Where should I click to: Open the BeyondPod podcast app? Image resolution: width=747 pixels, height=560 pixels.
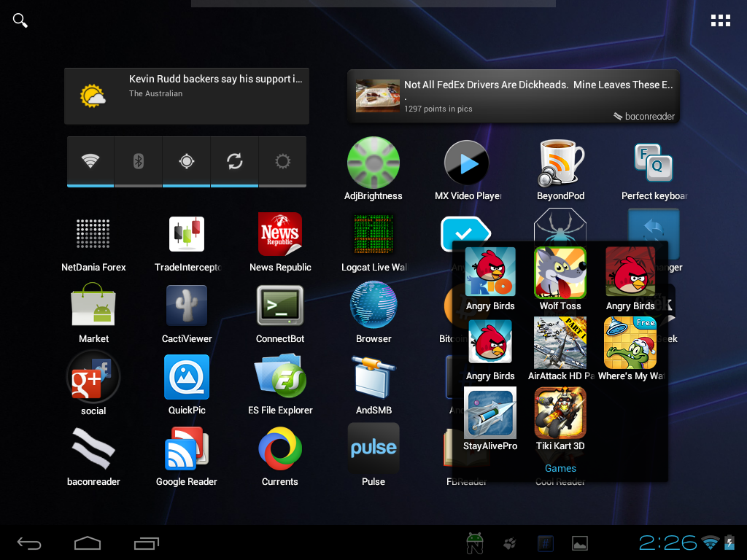560,164
